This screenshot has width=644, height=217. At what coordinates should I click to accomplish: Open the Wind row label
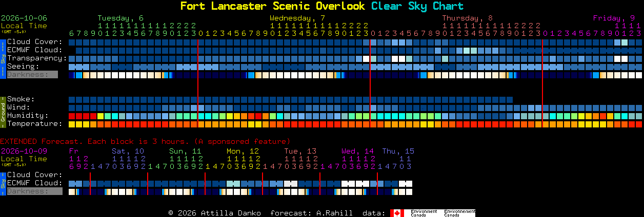pyautogui.click(x=18, y=107)
